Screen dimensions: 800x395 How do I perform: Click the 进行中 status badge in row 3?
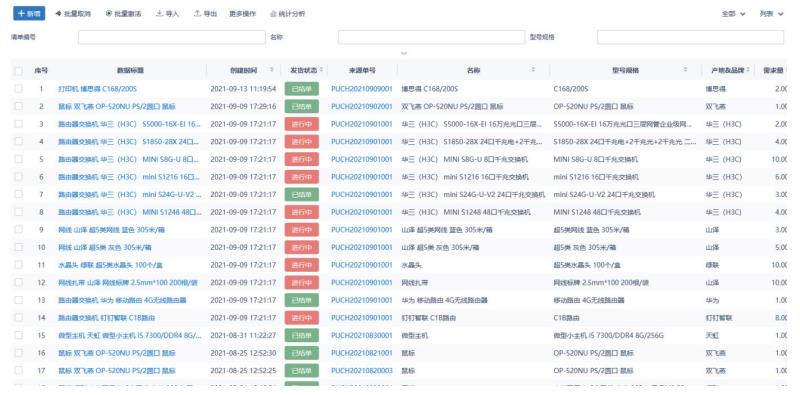pos(302,124)
